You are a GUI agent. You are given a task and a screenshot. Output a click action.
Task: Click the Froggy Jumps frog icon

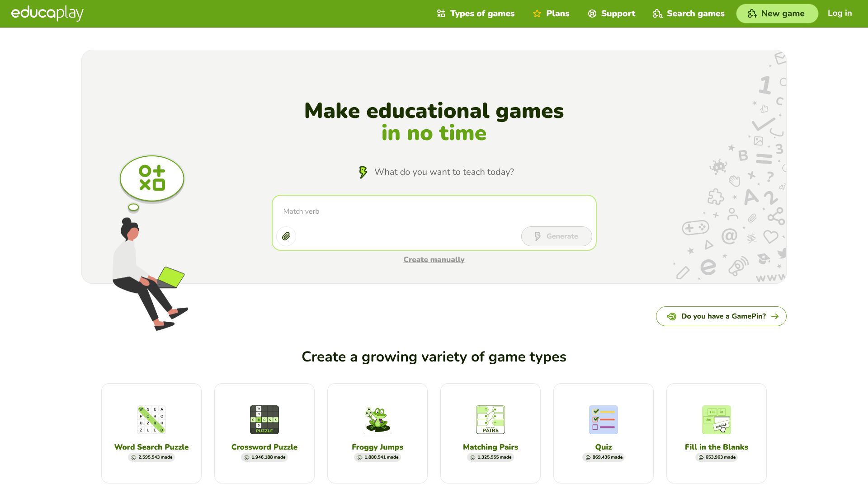(377, 420)
